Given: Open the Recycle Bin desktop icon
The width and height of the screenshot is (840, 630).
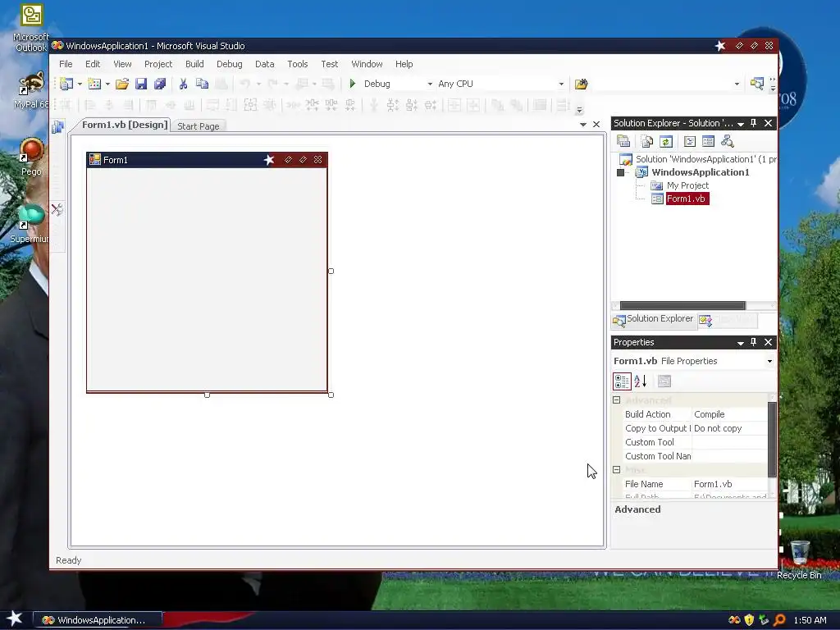Looking at the screenshot, I should click(799, 559).
